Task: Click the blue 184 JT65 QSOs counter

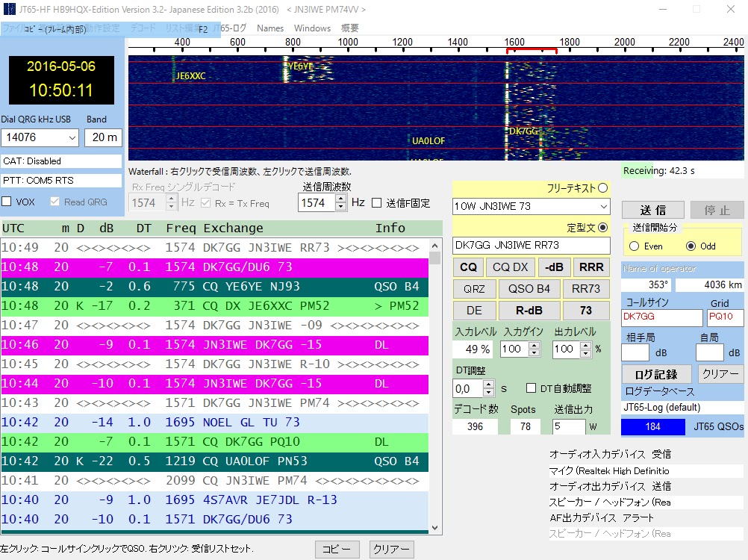Action: (652, 426)
